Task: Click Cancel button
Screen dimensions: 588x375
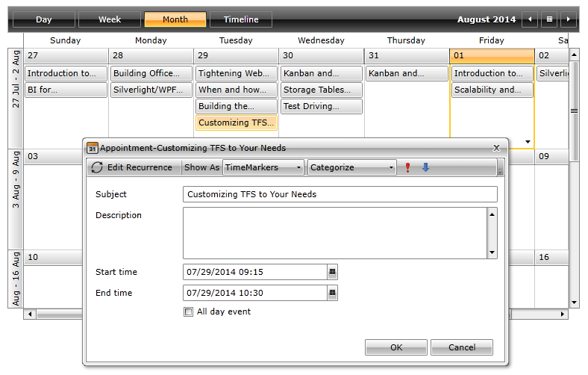Action: [462, 347]
